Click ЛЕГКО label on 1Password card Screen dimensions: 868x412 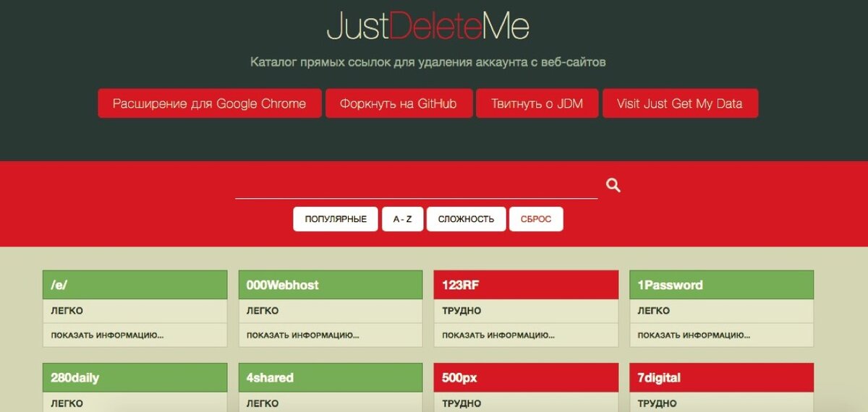coord(653,311)
